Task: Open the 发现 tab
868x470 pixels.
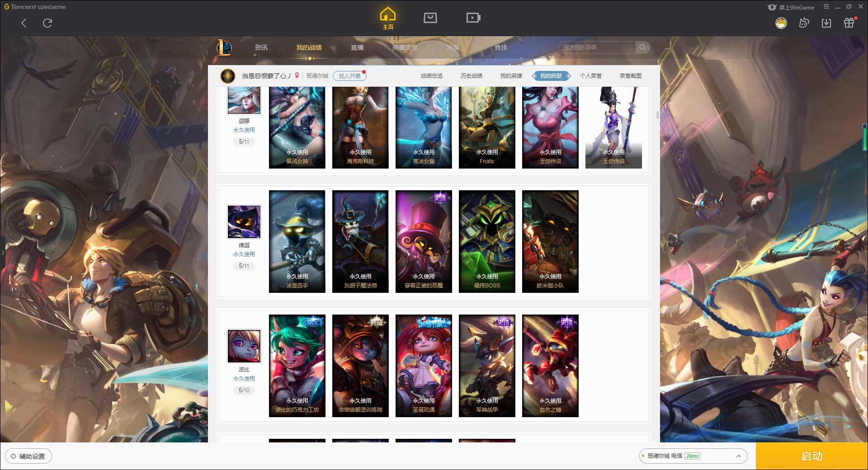Action: point(453,47)
